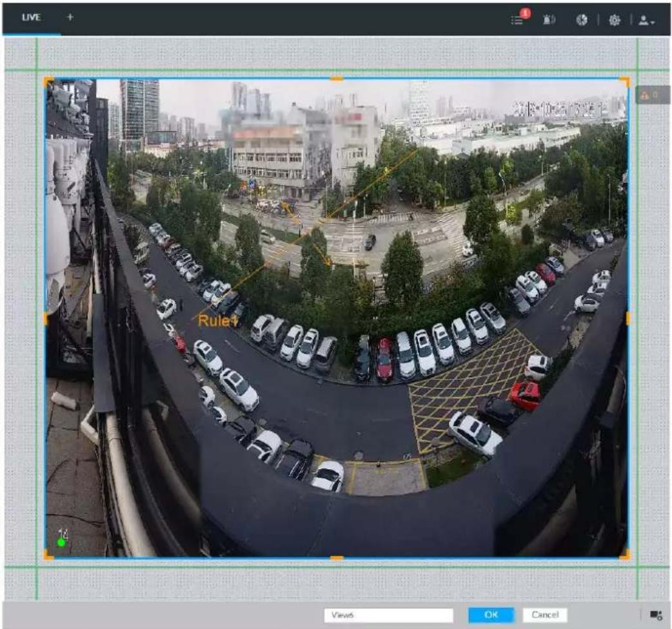Select the right edge middle resize handle
672x629 pixels.
(628, 318)
